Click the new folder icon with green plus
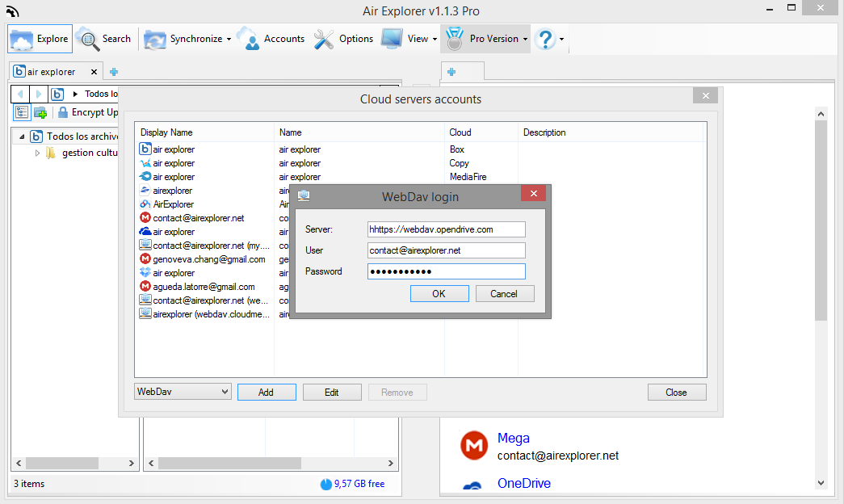 [x=40, y=112]
